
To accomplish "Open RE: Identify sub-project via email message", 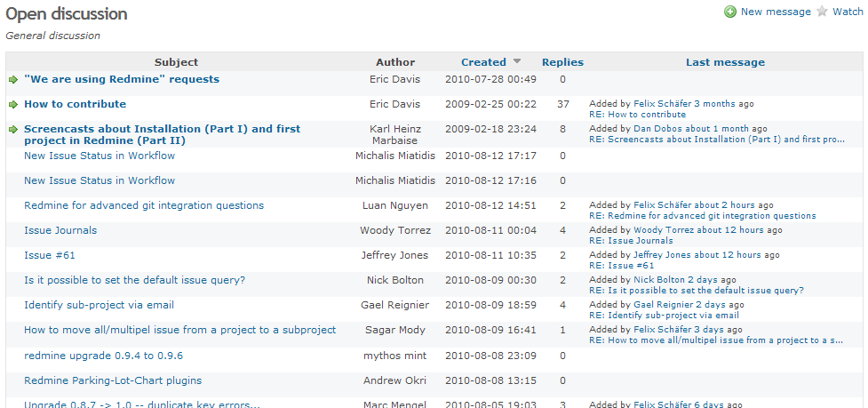I will (664, 316).
